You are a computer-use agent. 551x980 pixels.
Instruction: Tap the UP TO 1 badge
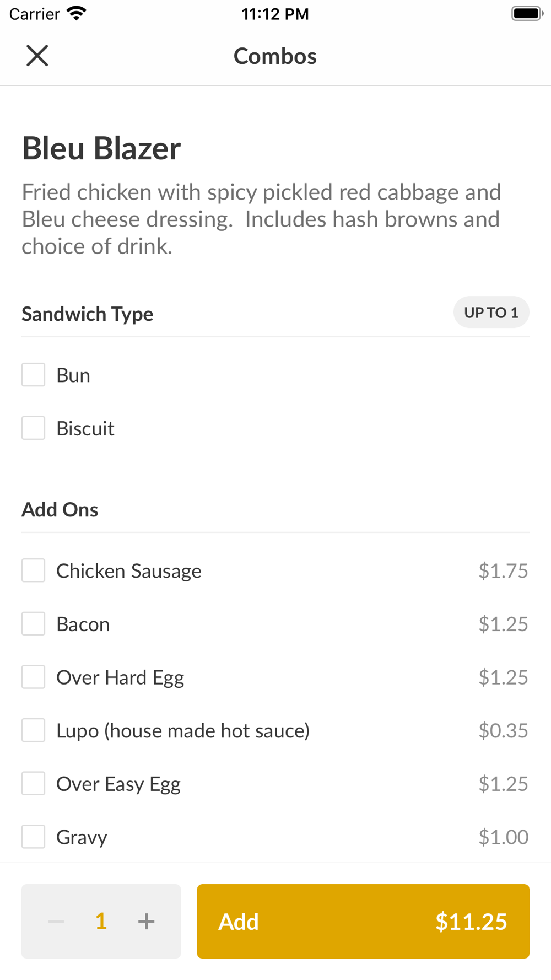click(491, 313)
